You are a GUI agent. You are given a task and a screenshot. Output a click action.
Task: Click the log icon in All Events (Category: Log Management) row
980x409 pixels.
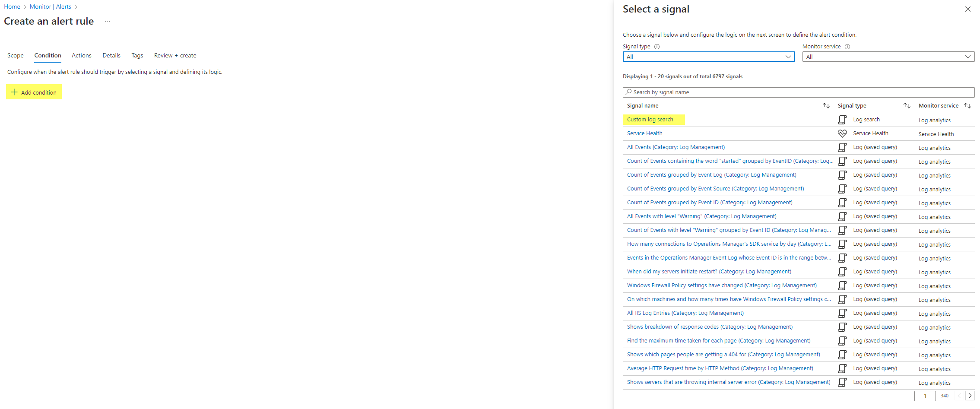(842, 147)
